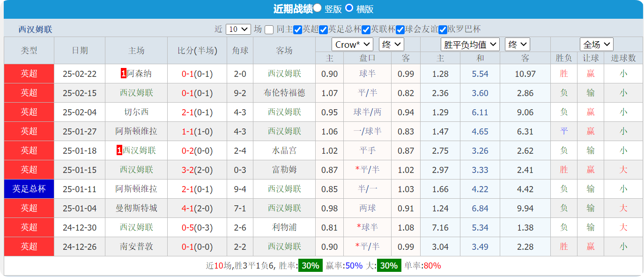
Task: Open the 切尔西 team link
Action: click(136, 112)
